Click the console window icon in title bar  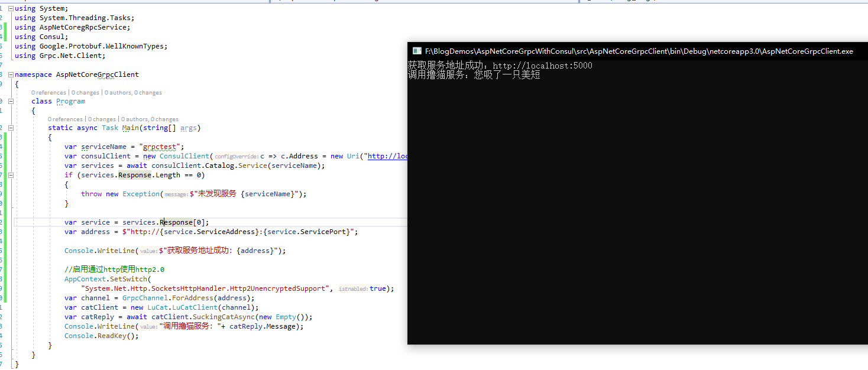coord(417,51)
